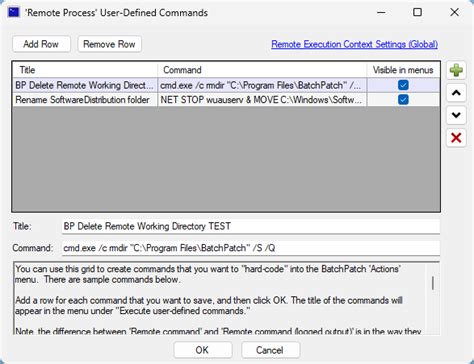The width and height of the screenshot is (474, 364).
Task: Select the 'Rename SoftwareDistribution folder' title cell
Action: click(x=85, y=100)
